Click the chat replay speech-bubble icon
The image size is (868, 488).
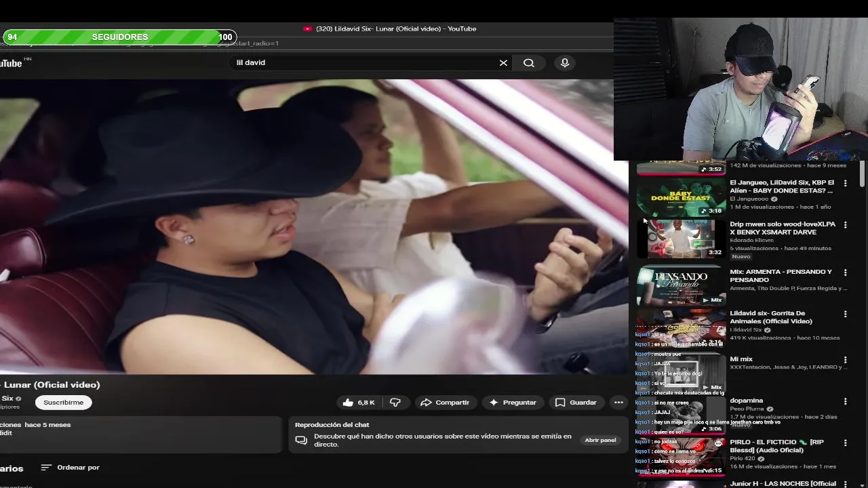point(302,441)
